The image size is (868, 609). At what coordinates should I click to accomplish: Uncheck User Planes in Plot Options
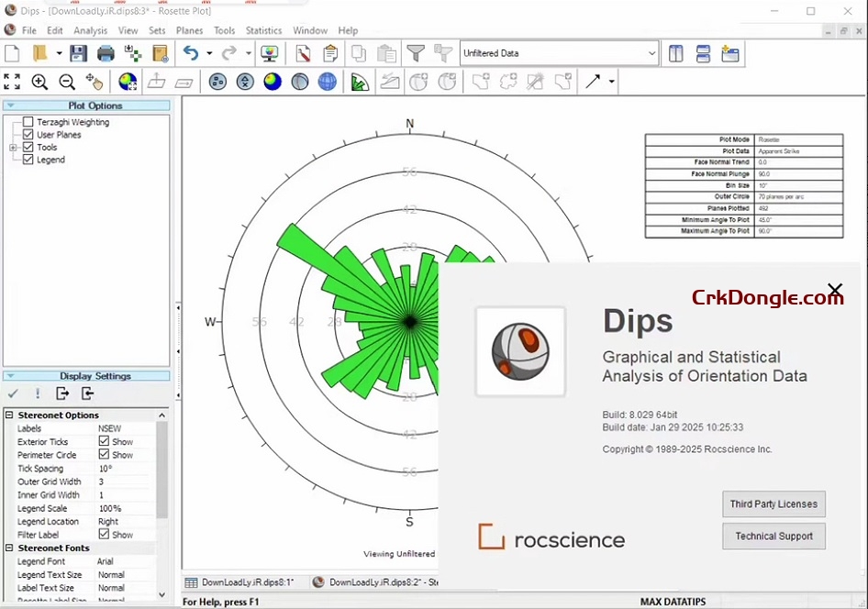tap(28, 134)
